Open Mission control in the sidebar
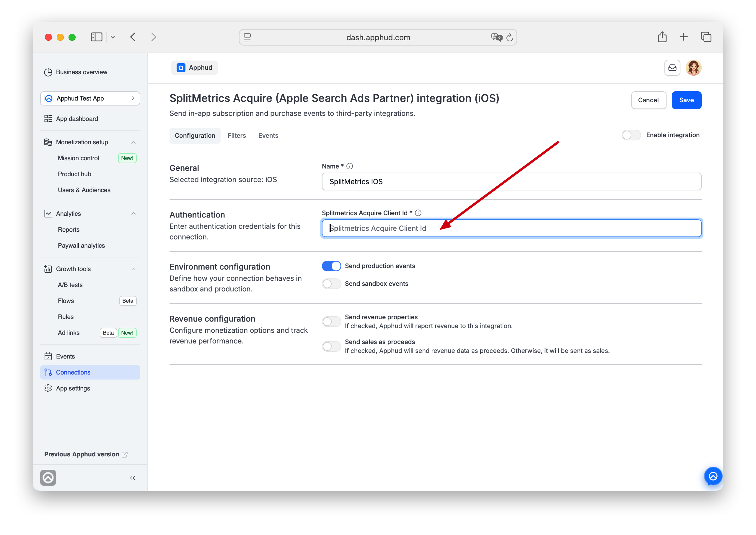The image size is (756, 535). [x=78, y=158]
